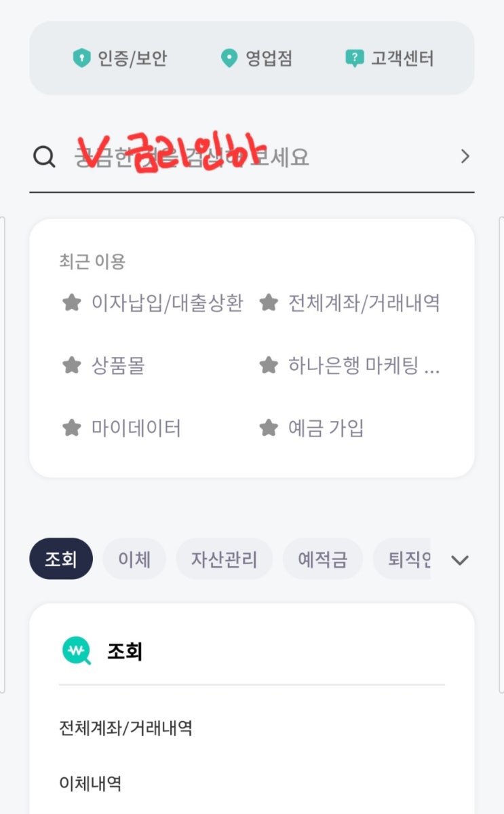Click star icon next to 하나은행 마케팅
The height and width of the screenshot is (814, 504).
tap(269, 366)
